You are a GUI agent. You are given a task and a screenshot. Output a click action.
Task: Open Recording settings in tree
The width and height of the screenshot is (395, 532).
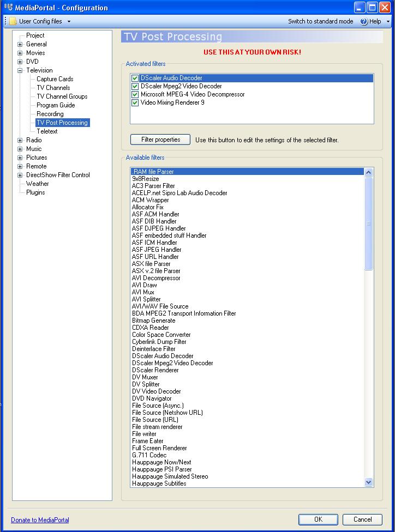click(x=50, y=114)
